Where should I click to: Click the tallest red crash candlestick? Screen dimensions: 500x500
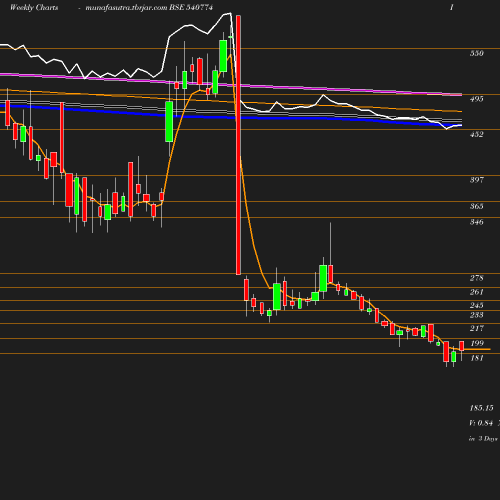click(238, 145)
